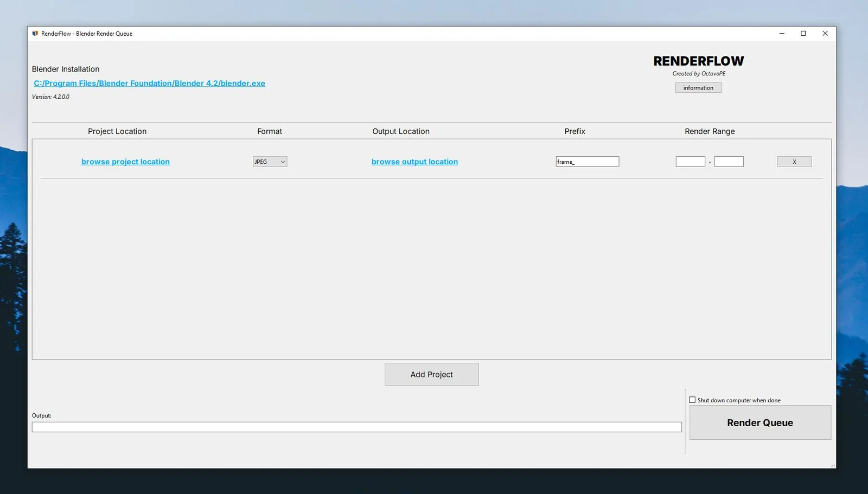Click the Project Location column header

click(x=117, y=131)
